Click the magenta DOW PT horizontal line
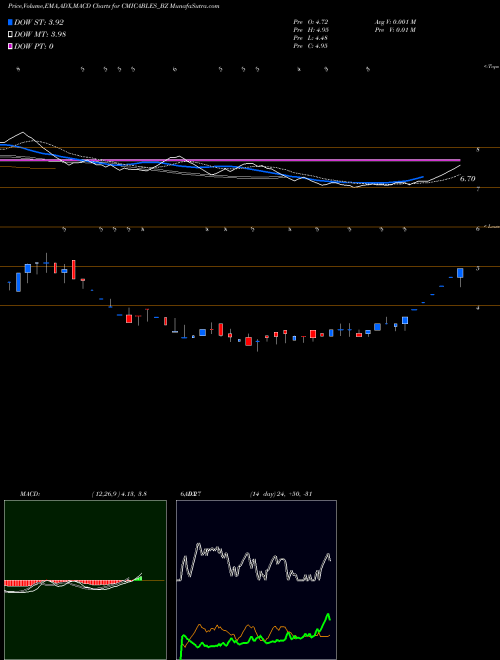500x660 pixels. pos(230,160)
